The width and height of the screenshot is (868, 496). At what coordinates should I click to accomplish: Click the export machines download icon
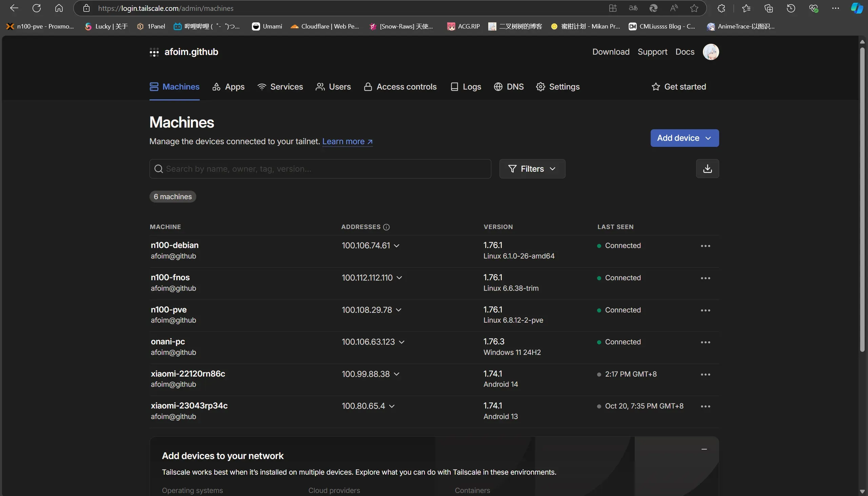pos(707,169)
